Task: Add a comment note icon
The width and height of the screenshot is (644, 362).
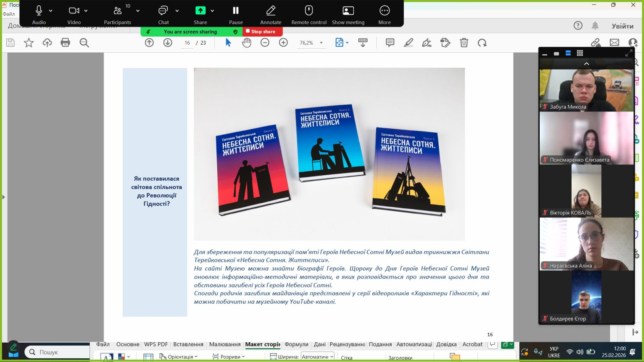Action: pos(390,43)
